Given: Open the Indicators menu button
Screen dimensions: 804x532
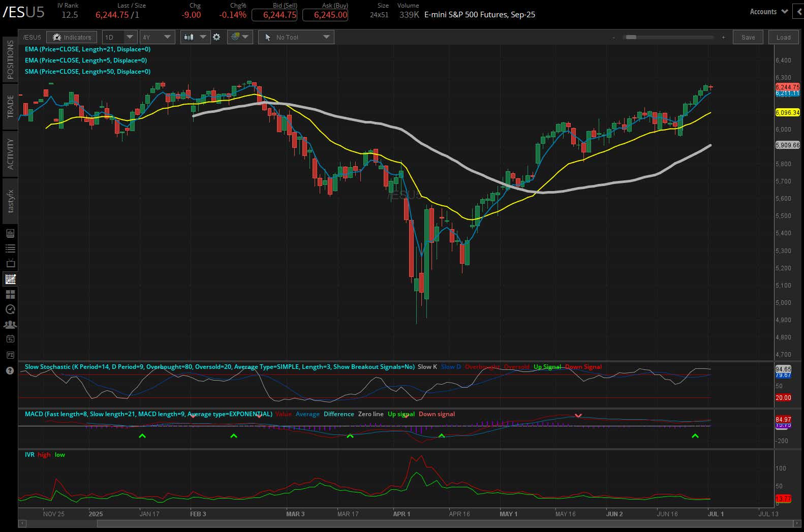Looking at the screenshot, I should 72,37.
